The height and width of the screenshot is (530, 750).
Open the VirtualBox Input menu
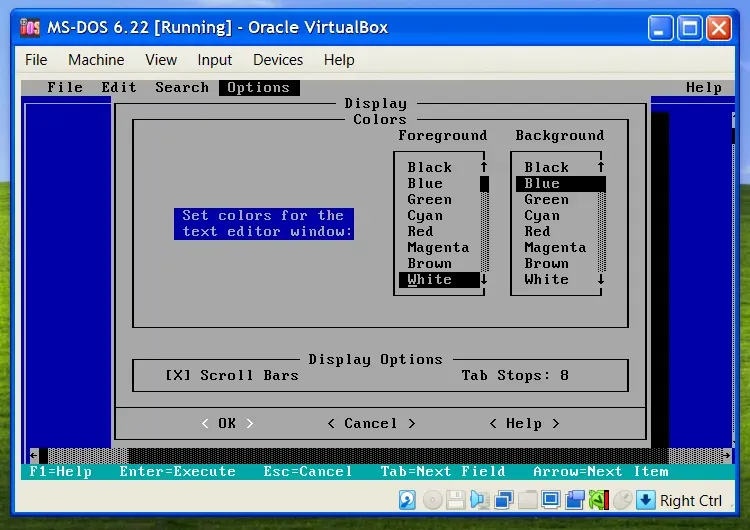(x=215, y=60)
